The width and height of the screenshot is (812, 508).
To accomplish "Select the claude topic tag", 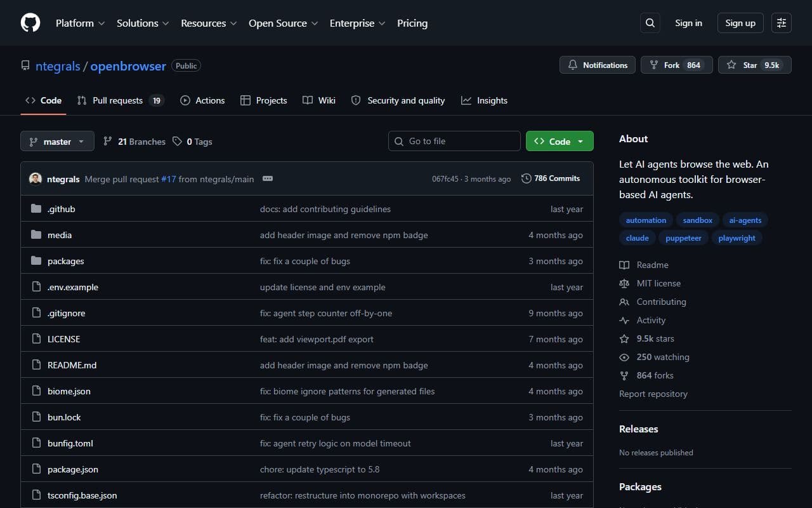I will [637, 238].
